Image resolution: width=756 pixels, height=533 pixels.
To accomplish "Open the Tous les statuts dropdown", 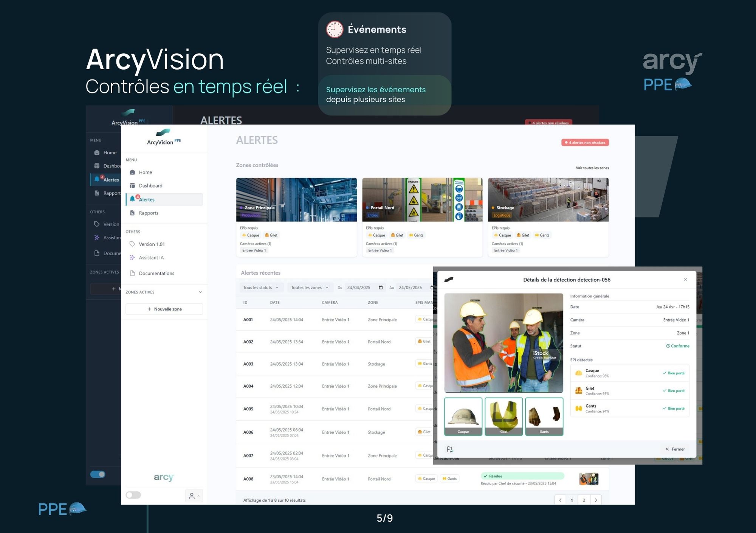I will coord(261,287).
